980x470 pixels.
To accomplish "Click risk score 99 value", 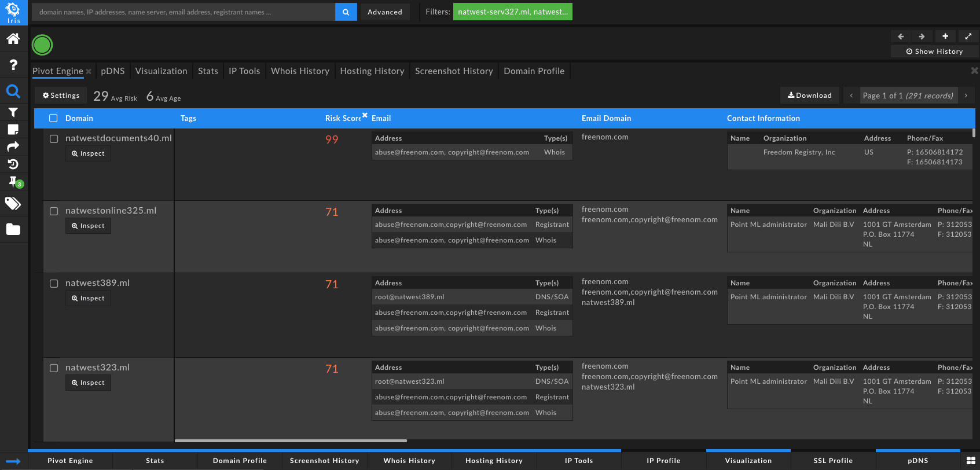I will tap(332, 139).
